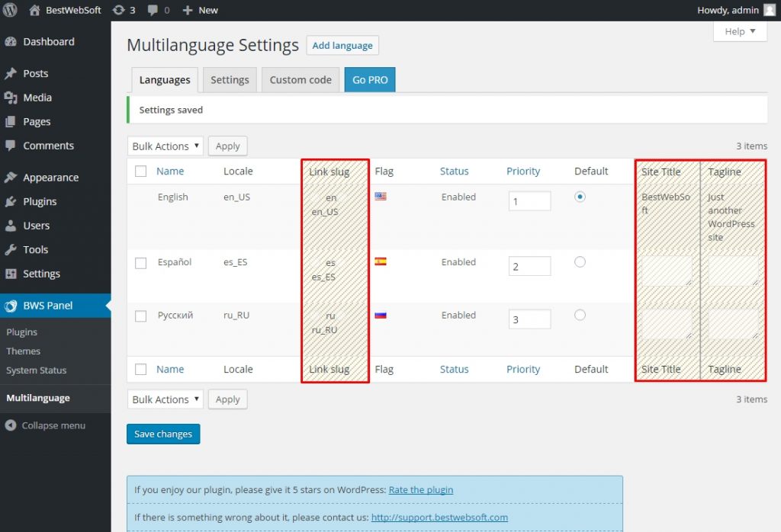Click the United States flag for English
Viewport: 781px width, 532px height.
click(380, 196)
